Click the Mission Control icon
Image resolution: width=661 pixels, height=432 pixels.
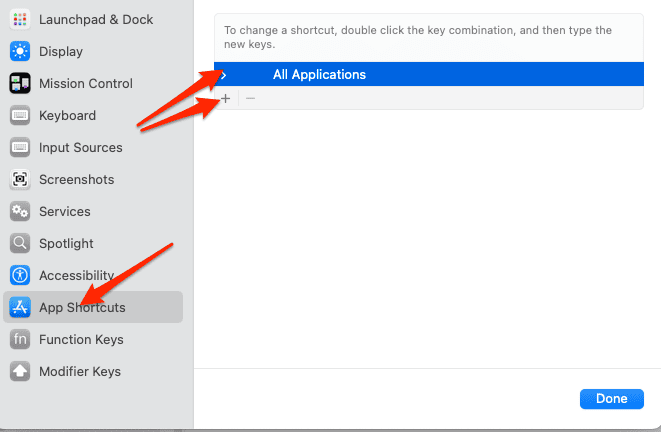point(20,83)
